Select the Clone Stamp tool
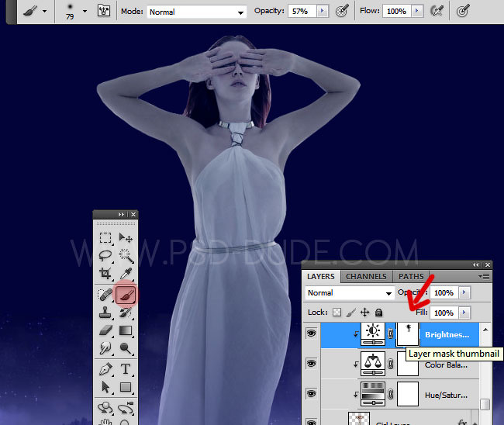The height and width of the screenshot is (425, 504). click(105, 313)
